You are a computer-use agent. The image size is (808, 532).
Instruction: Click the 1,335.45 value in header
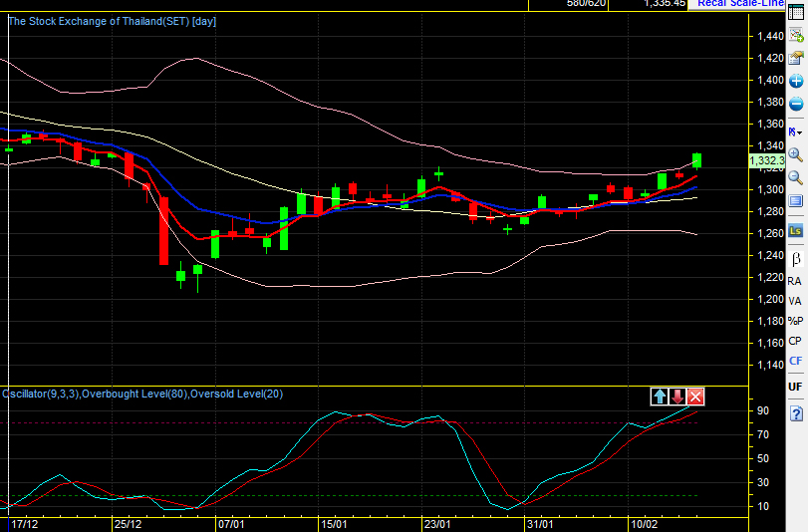coord(665,4)
